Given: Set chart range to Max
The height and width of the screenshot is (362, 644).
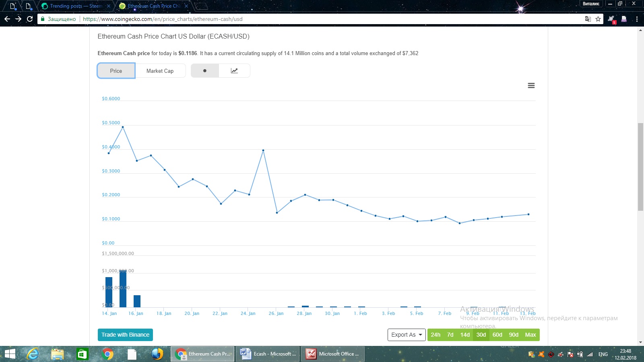Looking at the screenshot, I should pyautogui.click(x=530, y=335).
